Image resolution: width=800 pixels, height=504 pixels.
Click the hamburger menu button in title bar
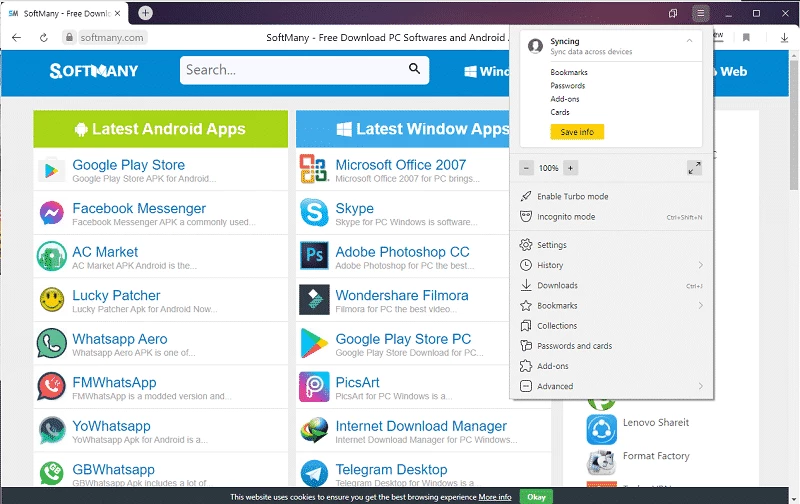coord(702,13)
